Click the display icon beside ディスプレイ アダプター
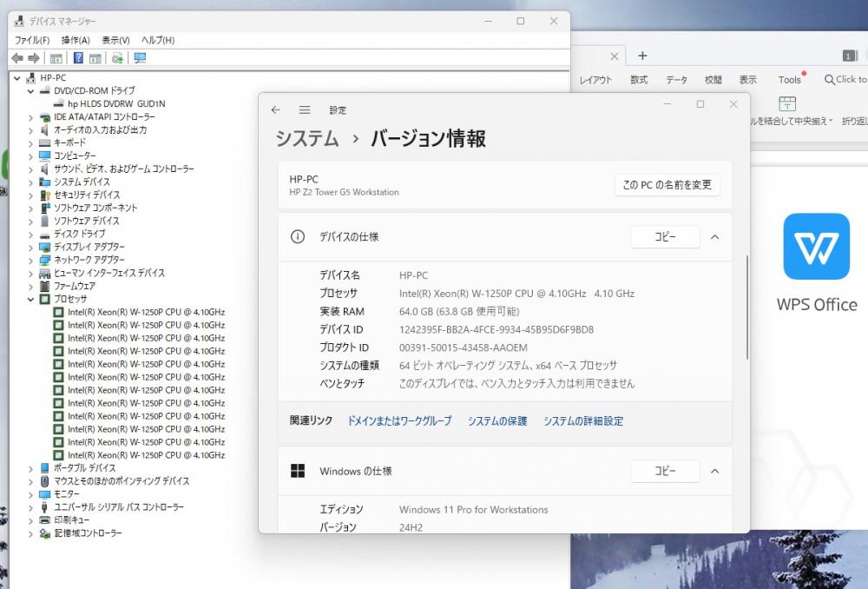868x589 pixels. 45,247
